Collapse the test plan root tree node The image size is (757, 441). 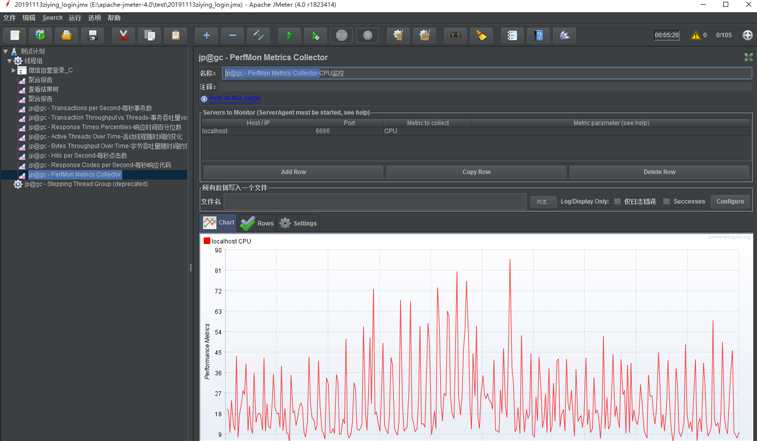click(x=6, y=51)
